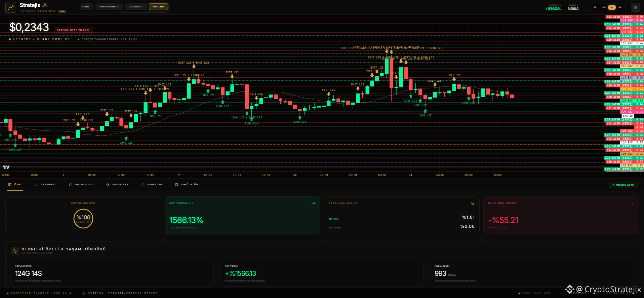The width and height of the screenshot is (644, 298).
Task: Click the Encrypted Quantum Link V4.4 status text
Action: pos(41,293)
